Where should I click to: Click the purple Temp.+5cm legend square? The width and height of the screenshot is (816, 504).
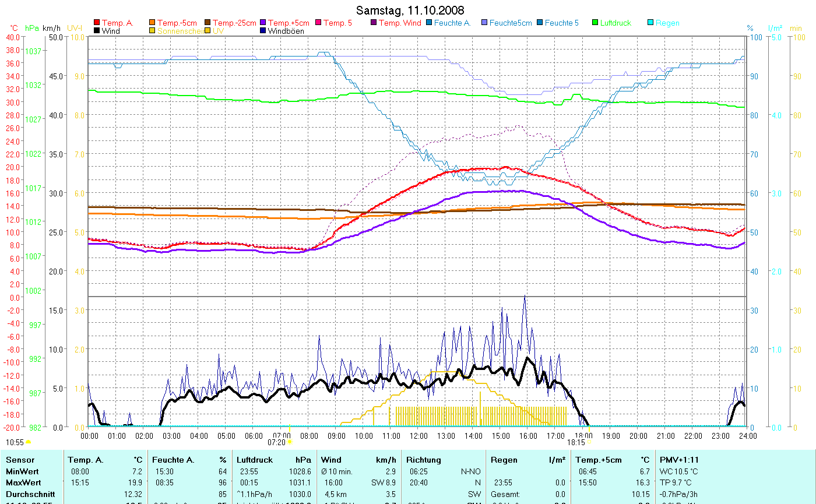263,23
